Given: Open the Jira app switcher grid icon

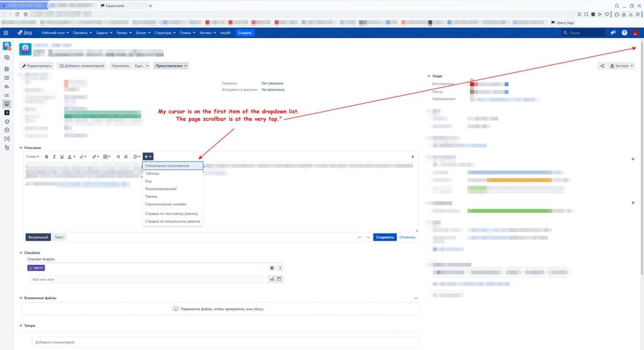Looking at the screenshot, I should point(6,33).
